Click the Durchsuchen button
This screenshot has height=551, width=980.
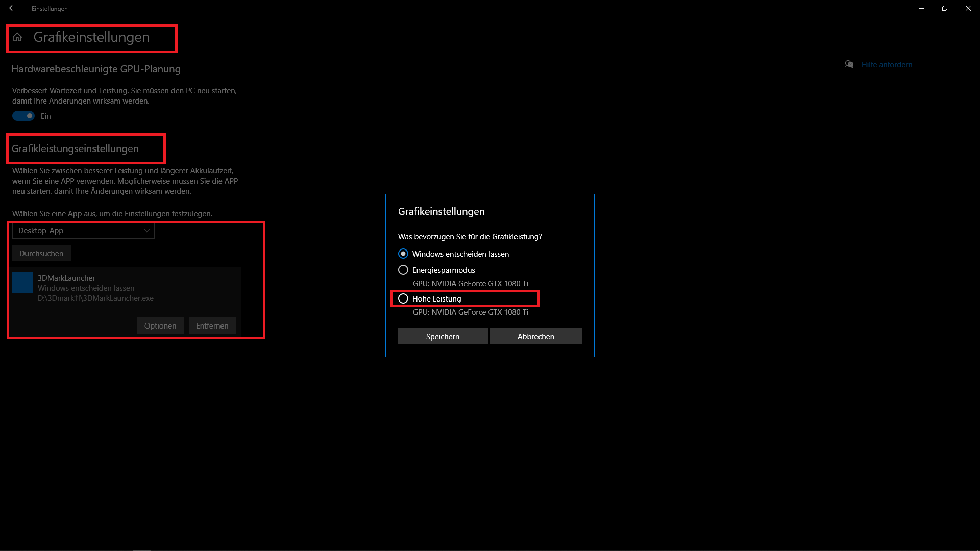tap(41, 253)
